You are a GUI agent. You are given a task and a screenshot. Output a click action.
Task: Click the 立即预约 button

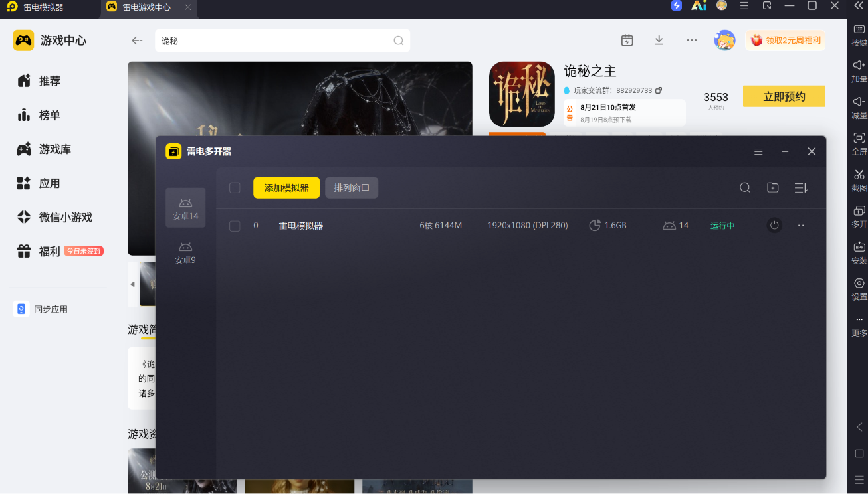coord(784,96)
